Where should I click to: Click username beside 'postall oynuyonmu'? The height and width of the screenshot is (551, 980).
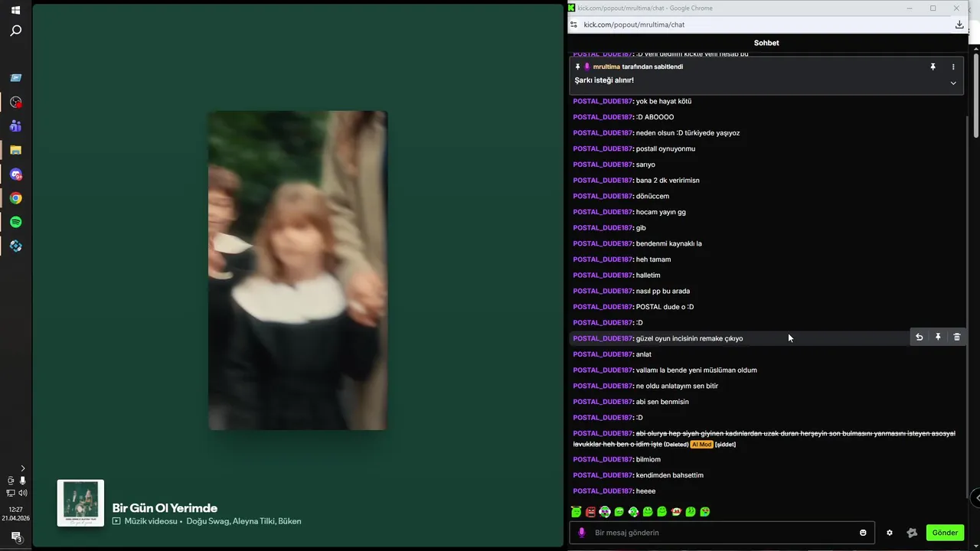click(603, 148)
